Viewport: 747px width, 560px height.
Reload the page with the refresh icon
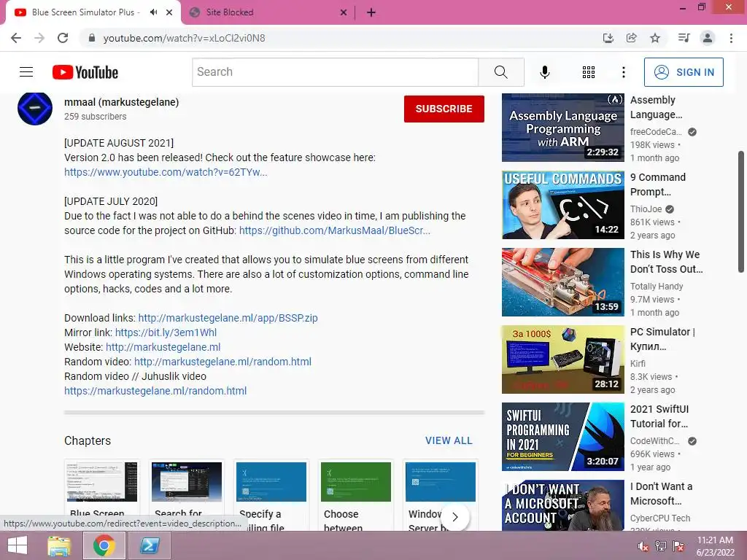click(63, 38)
